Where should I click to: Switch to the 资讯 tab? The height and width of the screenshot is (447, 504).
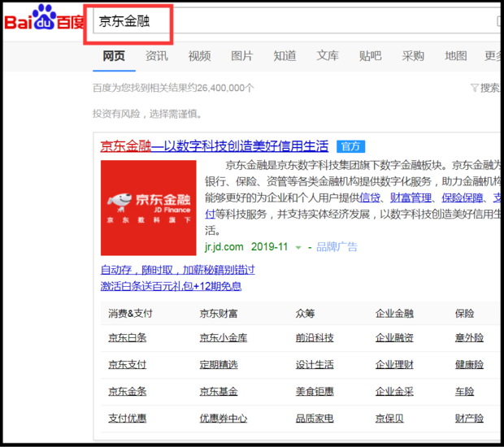(x=157, y=56)
